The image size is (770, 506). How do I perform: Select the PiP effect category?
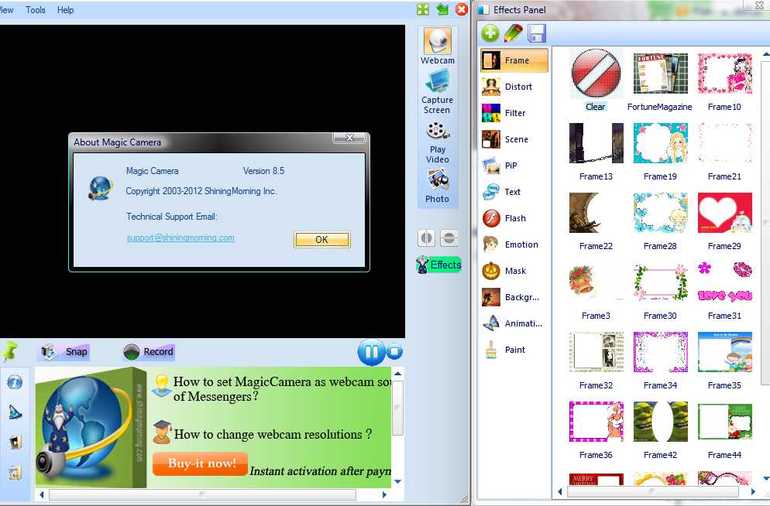pyautogui.click(x=514, y=166)
